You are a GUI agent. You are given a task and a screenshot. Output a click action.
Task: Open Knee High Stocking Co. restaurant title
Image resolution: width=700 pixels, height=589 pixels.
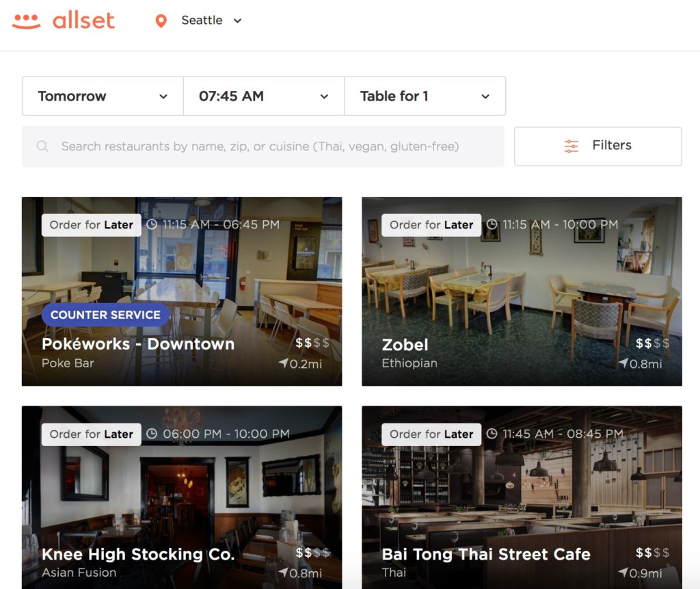[x=138, y=554]
